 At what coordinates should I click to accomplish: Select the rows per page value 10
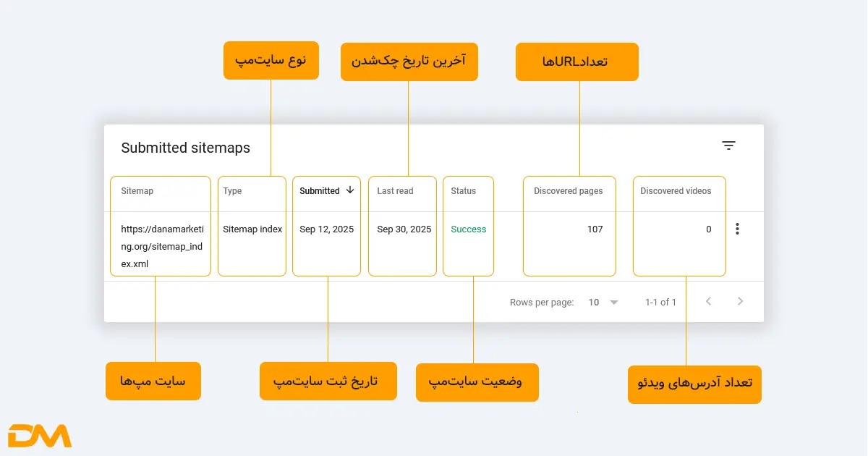[594, 303]
